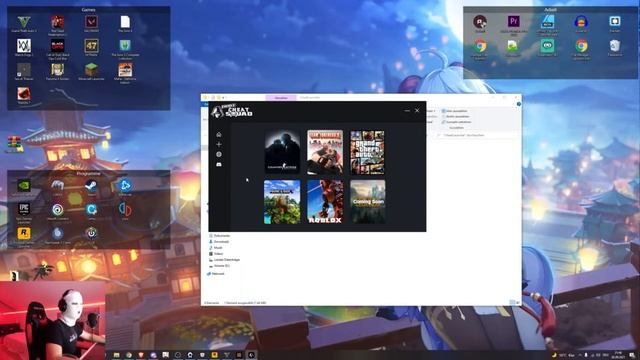Open The Sims 3 Complete Collection shortcut
Viewport: 640px width, 360px height.
[x=125, y=48]
